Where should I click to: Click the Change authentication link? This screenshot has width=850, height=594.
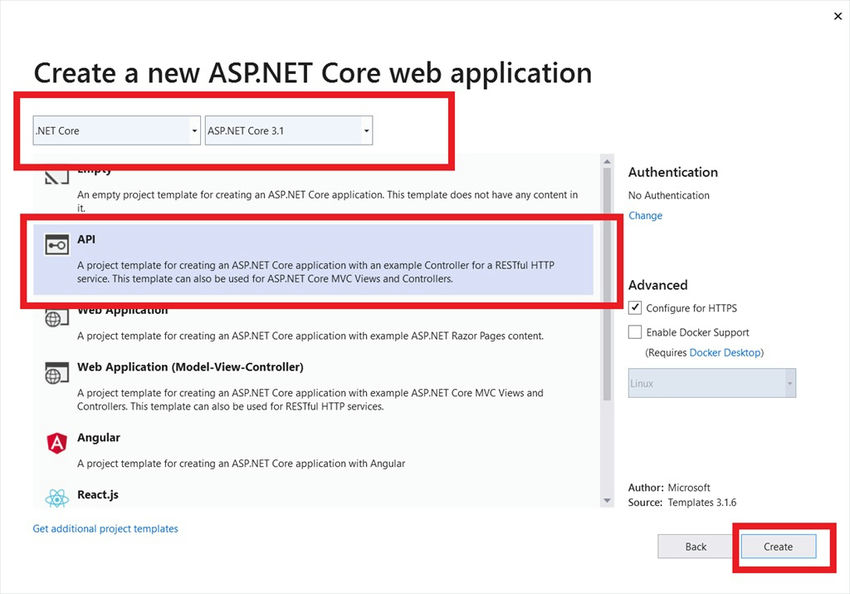pos(645,215)
